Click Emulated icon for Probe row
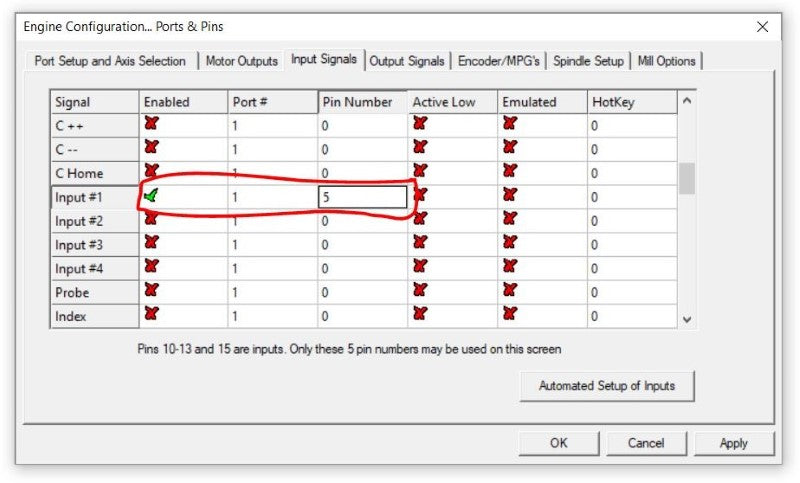This screenshot has width=800, height=483. [x=510, y=291]
